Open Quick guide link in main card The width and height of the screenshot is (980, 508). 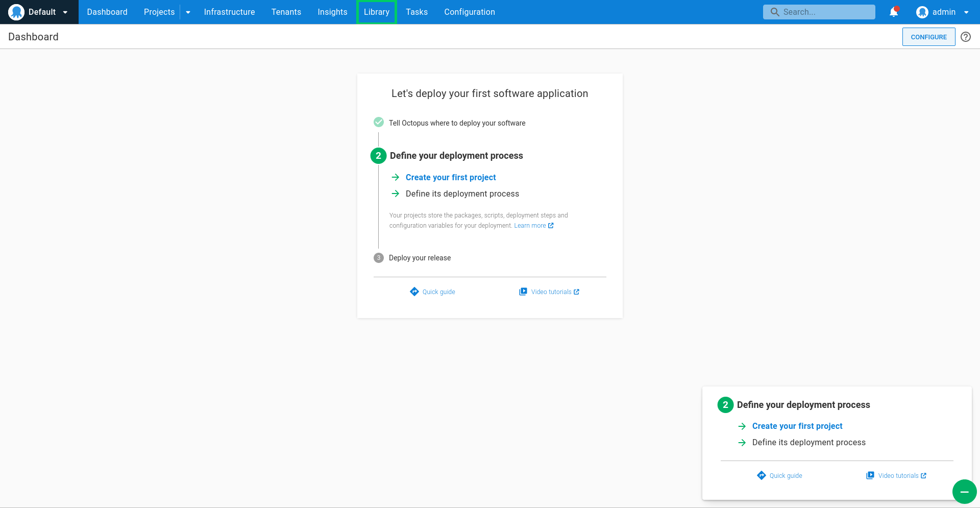pyautogui.click(x=438, y=292)
